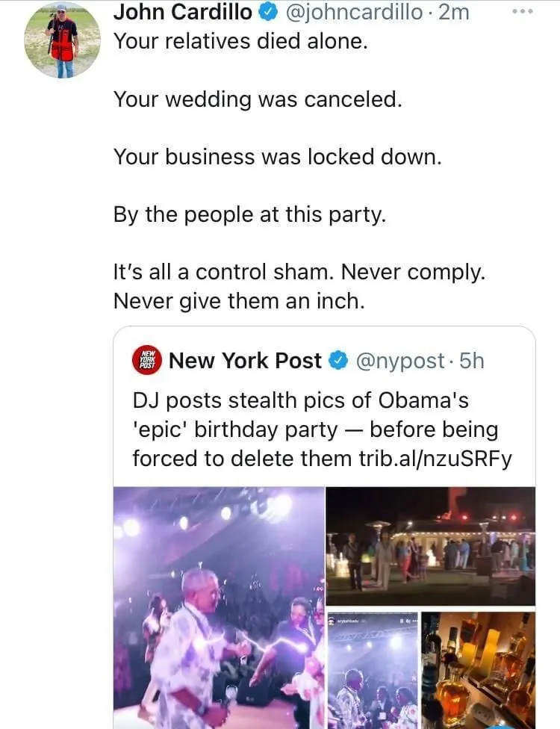The image size is (560, 729).
Task: Click the red New York Post logo avatar
Action: tap(146, 361)
